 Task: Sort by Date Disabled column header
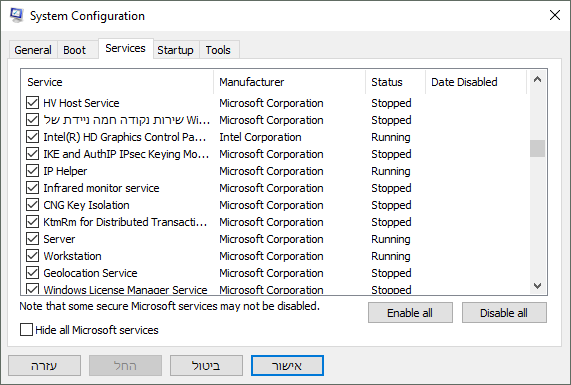[476, 82]
